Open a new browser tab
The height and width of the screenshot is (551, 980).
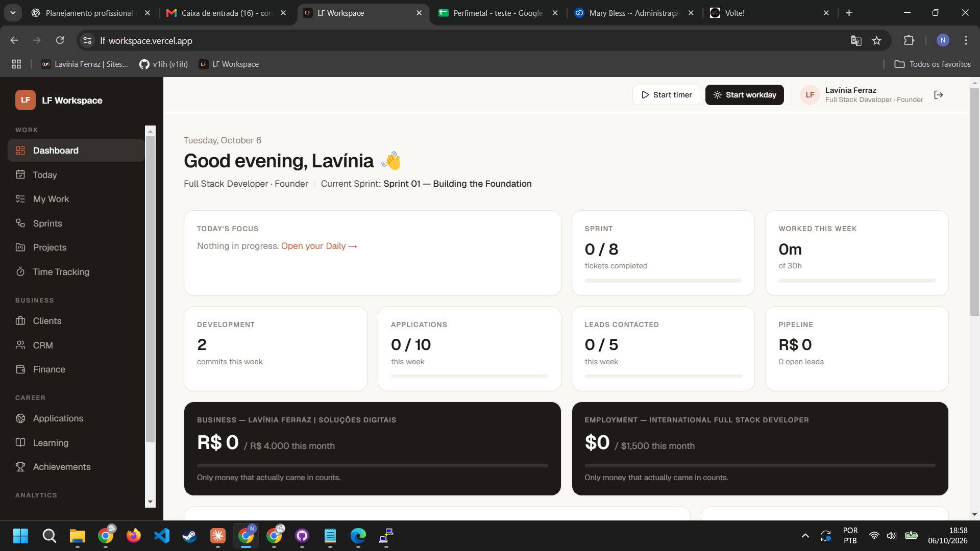[849, 13]
